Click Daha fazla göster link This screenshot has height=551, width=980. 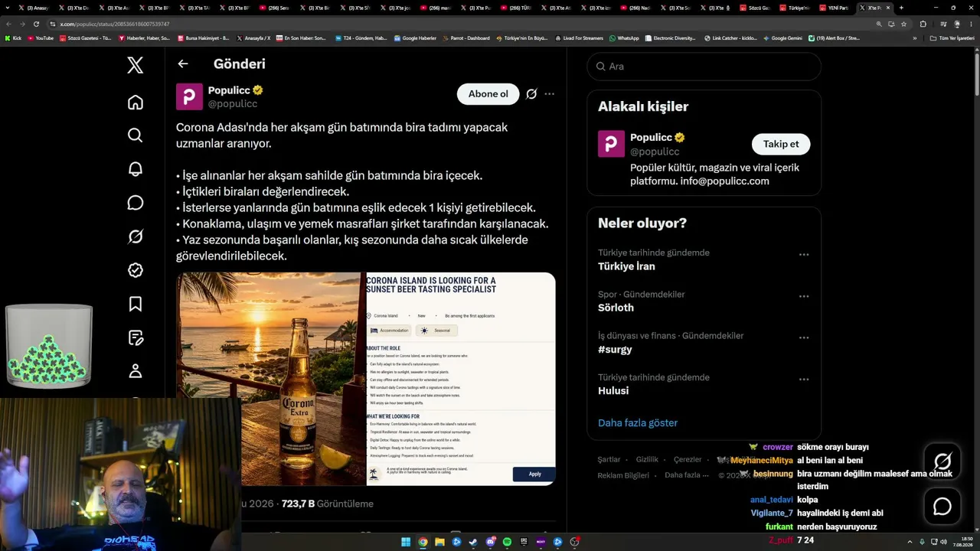tap(638, 422)
